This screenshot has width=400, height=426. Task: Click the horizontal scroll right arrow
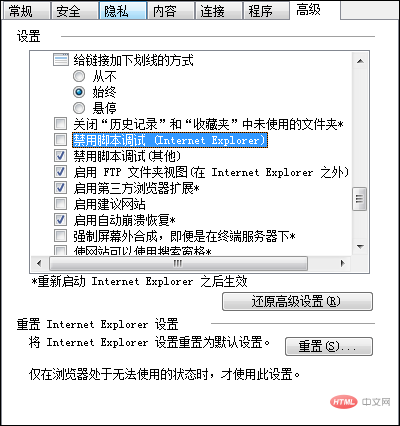click(342, 263)
